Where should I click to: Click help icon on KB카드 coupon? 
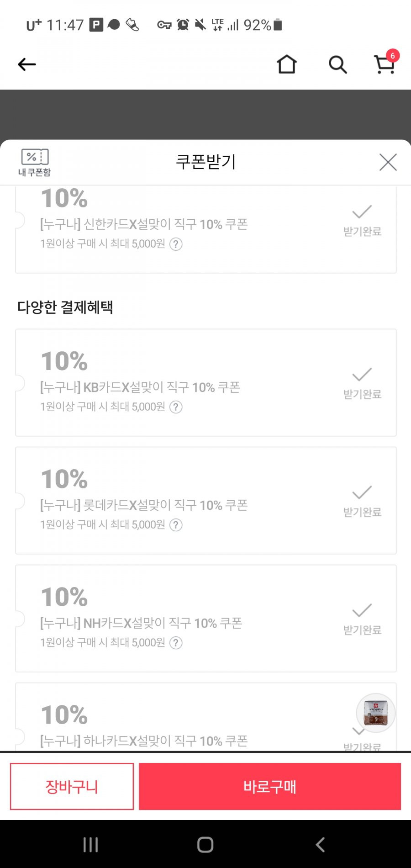click(x=176, y=407)
